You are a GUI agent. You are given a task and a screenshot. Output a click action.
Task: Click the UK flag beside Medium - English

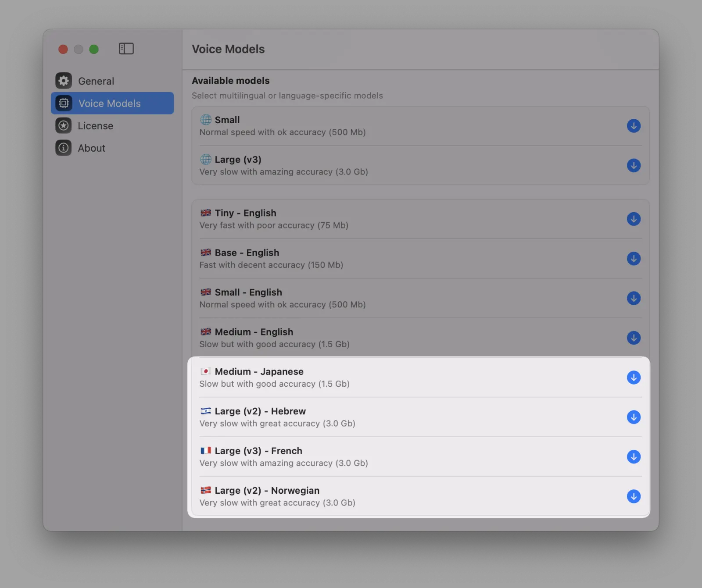206,331
